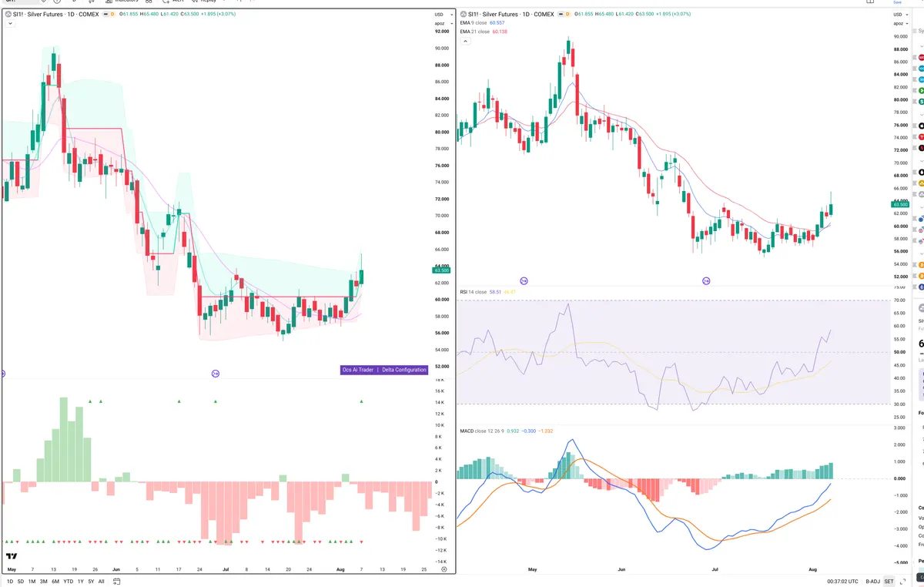Image resolution: width=924 pixels, height=587 pixels.
Task: Click the purple event marker on left chart
Action: [x=216, y=373]
